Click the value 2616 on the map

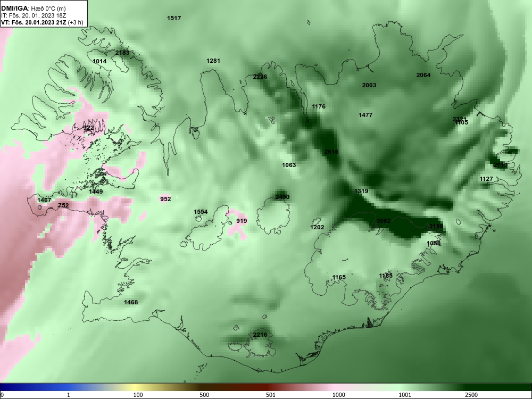(331, 152)
